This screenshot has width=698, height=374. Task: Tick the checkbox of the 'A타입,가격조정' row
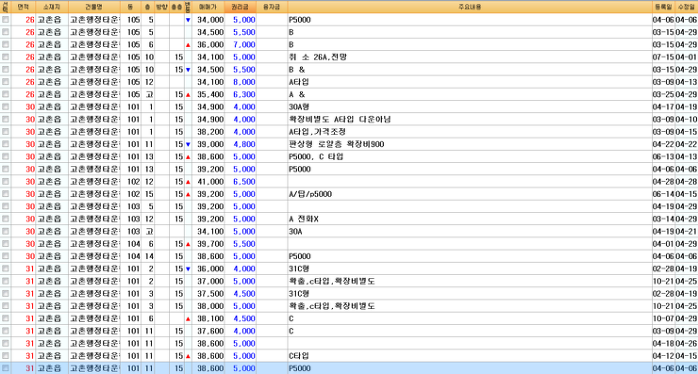click(5, 132)
